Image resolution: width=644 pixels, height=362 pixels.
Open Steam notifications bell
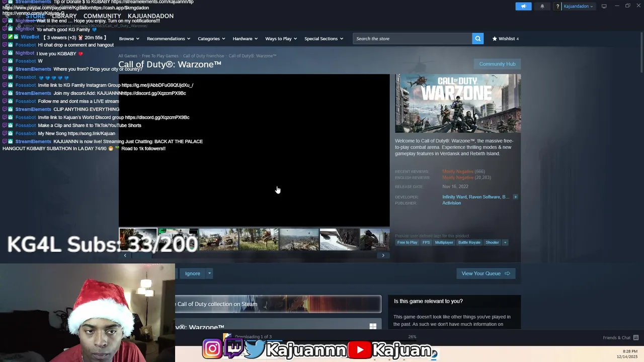542,6
